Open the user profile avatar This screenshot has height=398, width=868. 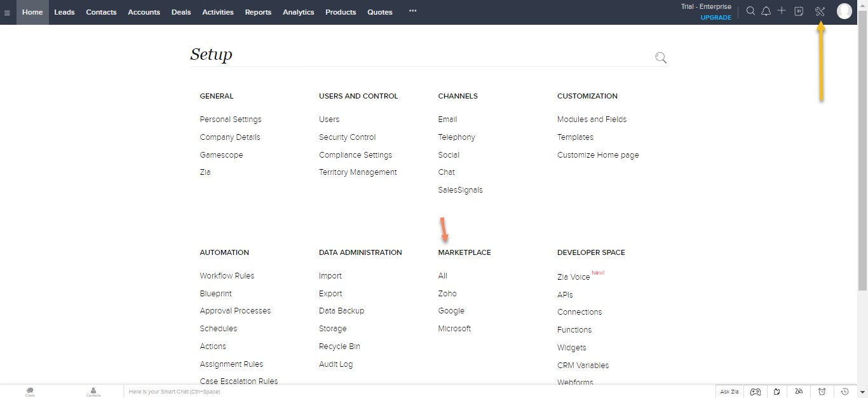844,11
